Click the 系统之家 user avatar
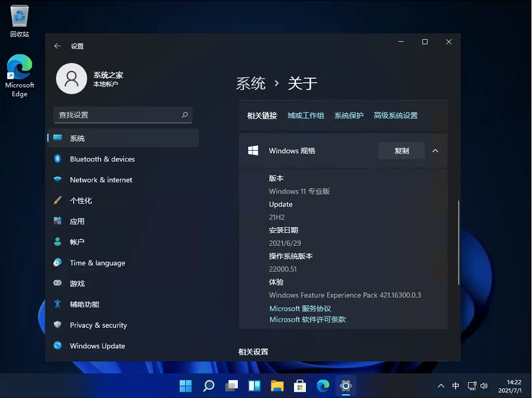 (x=71, y=79)
